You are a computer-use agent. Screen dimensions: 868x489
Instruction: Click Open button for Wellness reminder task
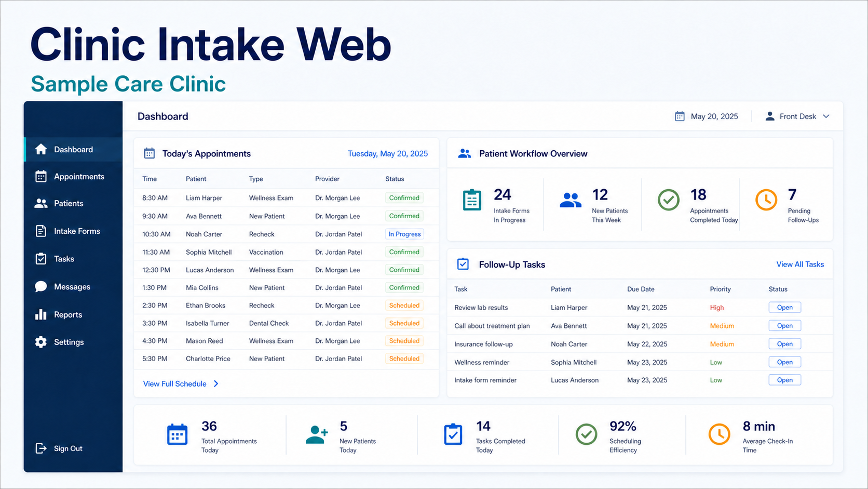tap(785, 362)
